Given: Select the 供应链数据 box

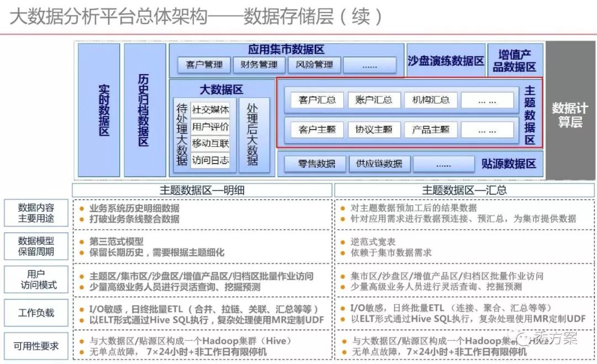Looking at the screenshot, I should [379, 164].
